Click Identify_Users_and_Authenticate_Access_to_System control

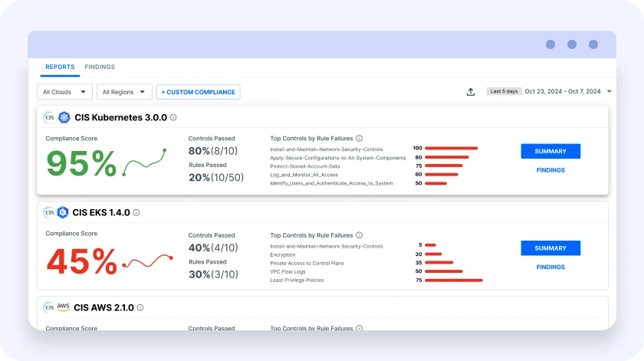pos(331,183)
